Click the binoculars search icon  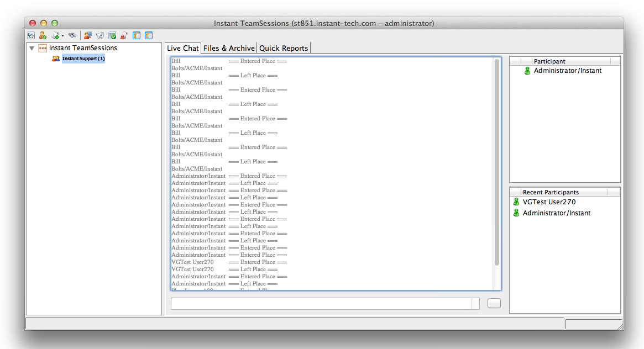point(73,35)
